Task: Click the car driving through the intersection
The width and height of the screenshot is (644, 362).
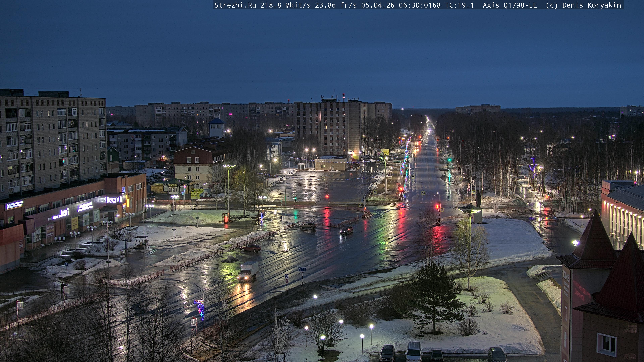Action: pos(346,230)
